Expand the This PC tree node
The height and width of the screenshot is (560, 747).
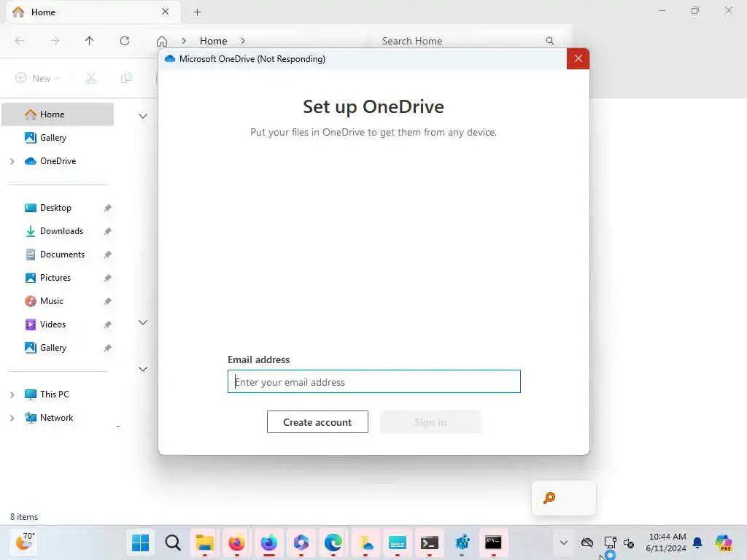[x=12, y=394]
